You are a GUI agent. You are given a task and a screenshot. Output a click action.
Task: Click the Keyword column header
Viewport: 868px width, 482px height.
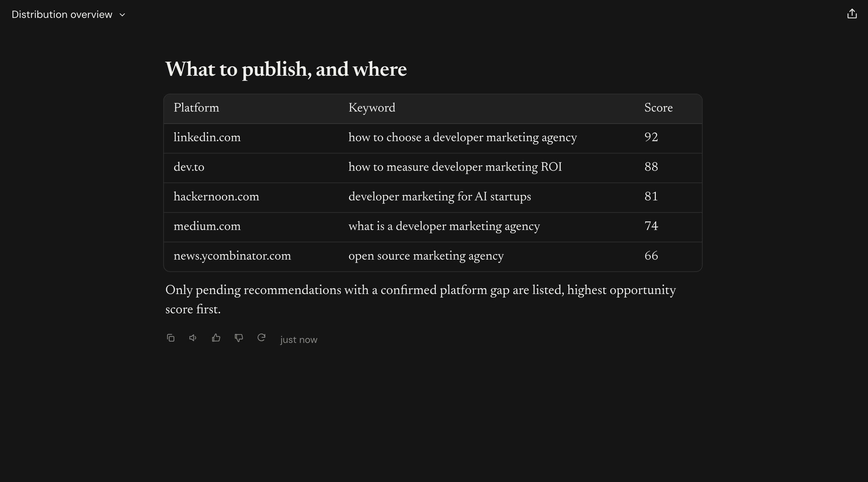(372, 108)
